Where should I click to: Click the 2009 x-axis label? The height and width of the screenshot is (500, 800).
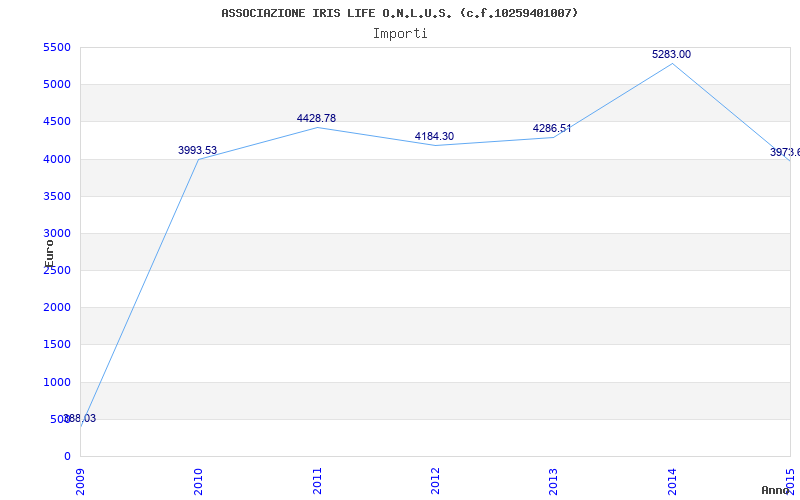[x=80, y=481]
